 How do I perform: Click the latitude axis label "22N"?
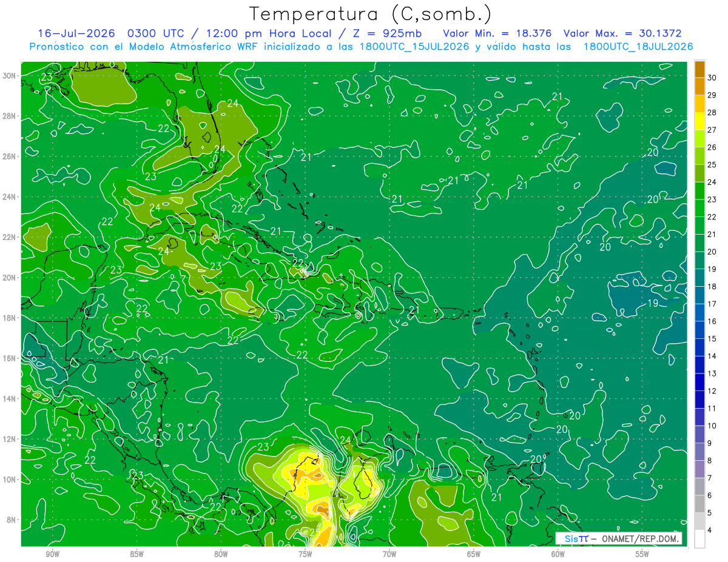[x=10, y=237]
